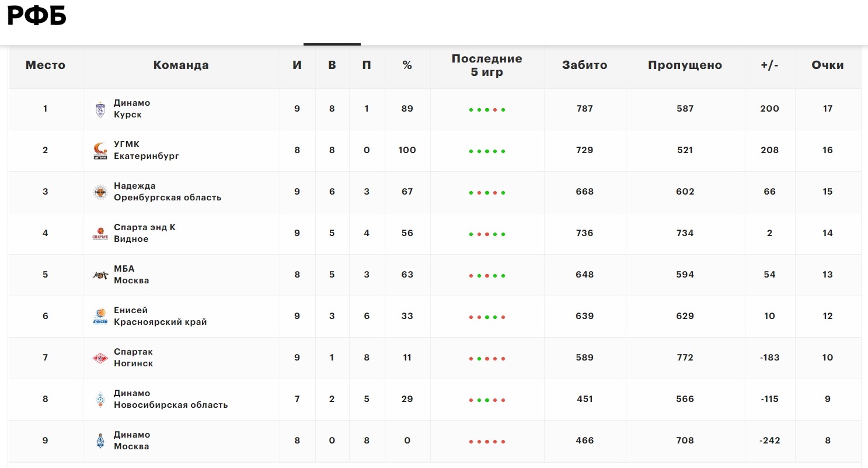The width and height of the screenshot is (868, 468).
Task: Click the Команда column header
Action: click(181, 65)
